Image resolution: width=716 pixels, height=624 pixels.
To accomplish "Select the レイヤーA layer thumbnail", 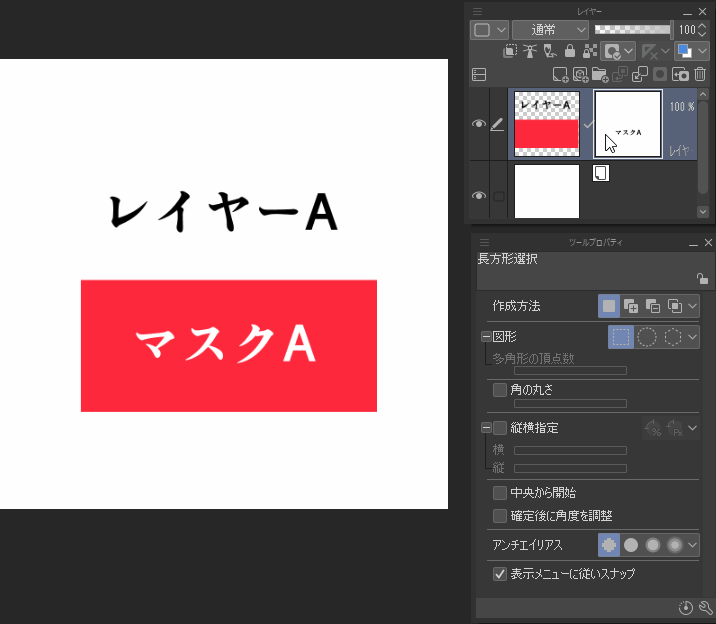I will point(547,124).
